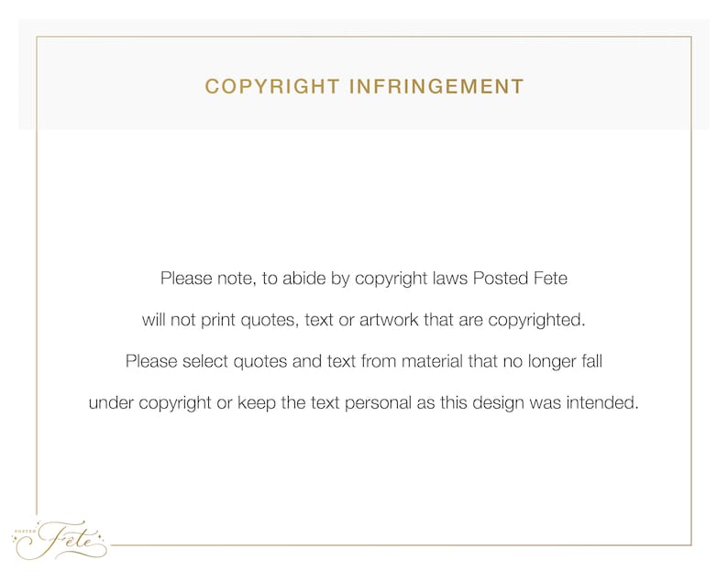The width and height of the screenshot is (728, 582).
Task: Select the line starting 'Please note, to abide'
Action: coord(364,279)
